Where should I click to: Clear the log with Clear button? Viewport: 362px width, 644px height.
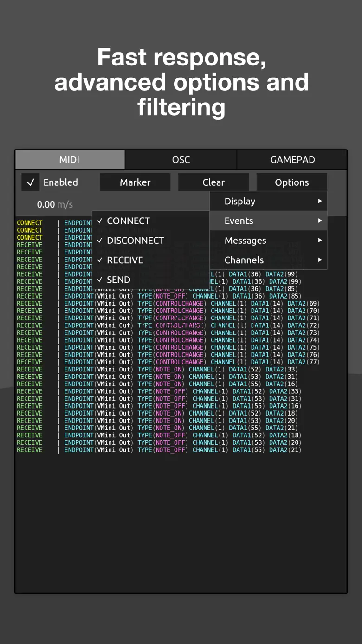(213, 182)
